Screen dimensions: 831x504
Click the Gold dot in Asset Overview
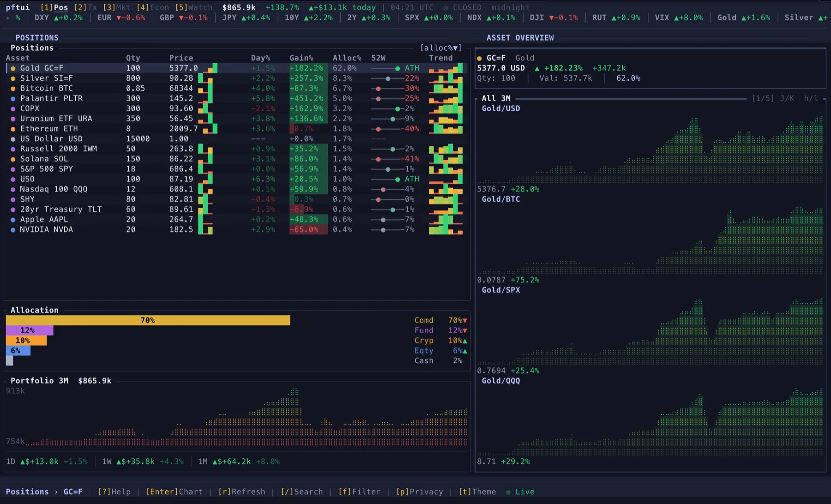point(479,59)
